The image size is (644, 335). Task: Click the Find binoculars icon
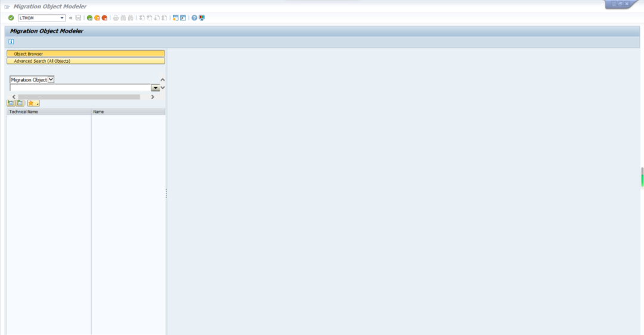click(123, 18)
